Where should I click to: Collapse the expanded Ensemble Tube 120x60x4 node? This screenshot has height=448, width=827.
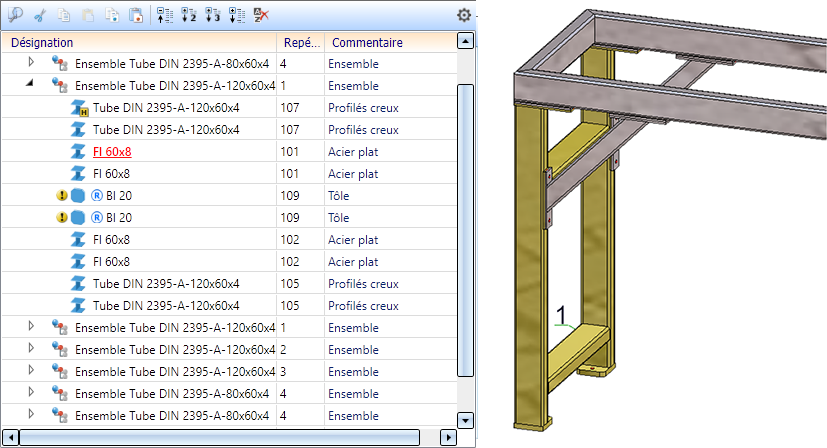coord(30,85)
